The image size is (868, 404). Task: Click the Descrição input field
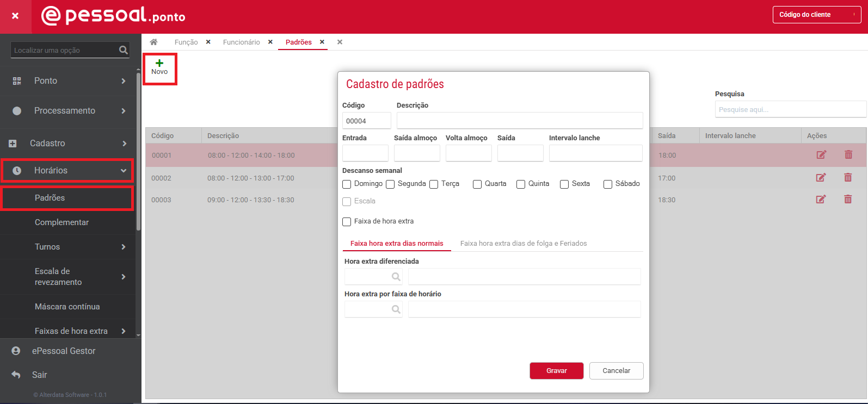coord(520,121)
